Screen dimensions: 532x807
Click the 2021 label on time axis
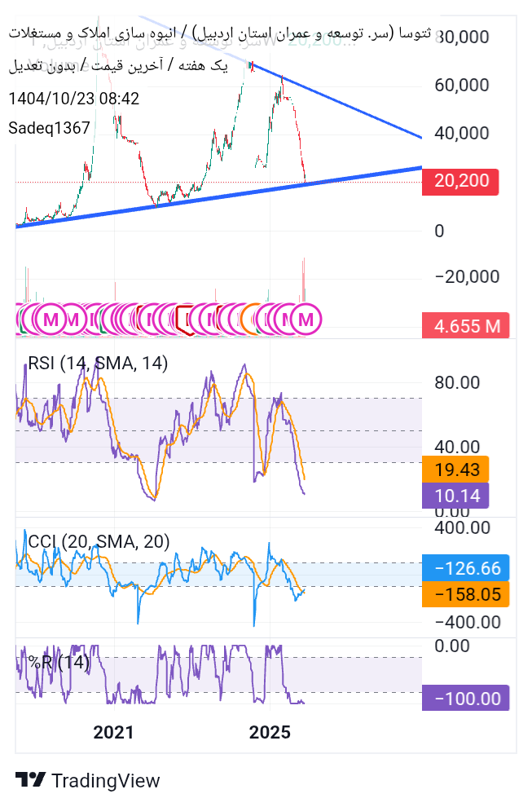113,732
